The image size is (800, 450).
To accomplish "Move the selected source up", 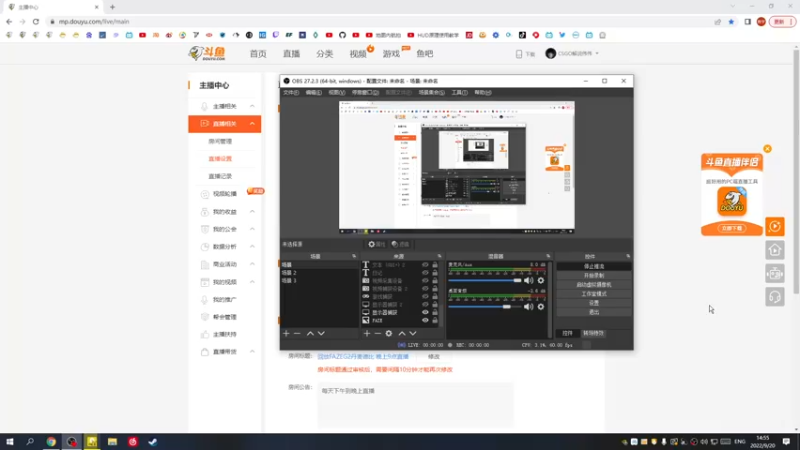I will 402,333.
